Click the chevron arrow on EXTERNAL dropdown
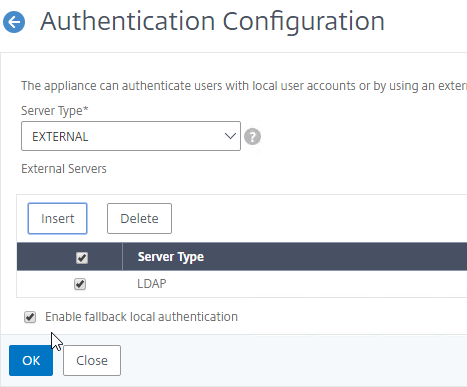Viewport: 467px width, 387px height. pyautogui.click(x=230, y=136)
